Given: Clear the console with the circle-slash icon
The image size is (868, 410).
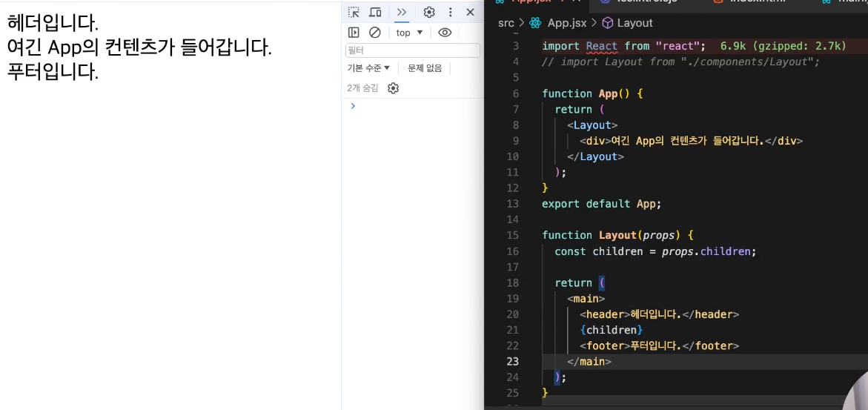Looking at the screenshot, I should pos(375,32).
